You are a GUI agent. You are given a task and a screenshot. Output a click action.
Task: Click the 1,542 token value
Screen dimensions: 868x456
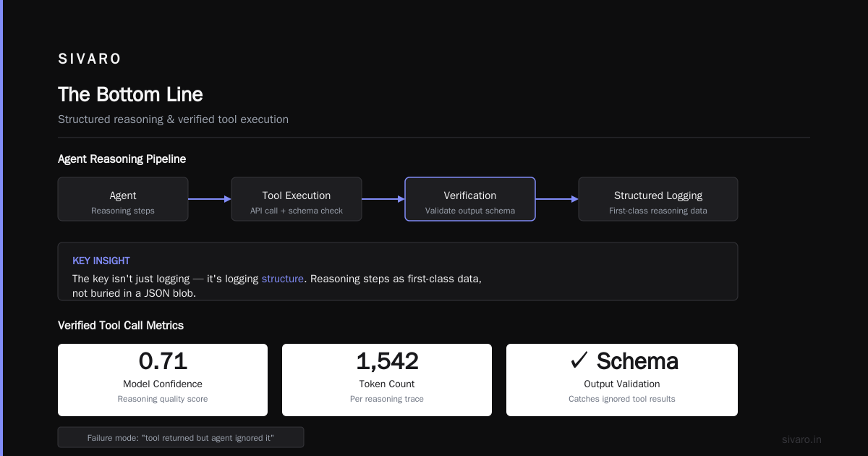[x=387, y=360]
